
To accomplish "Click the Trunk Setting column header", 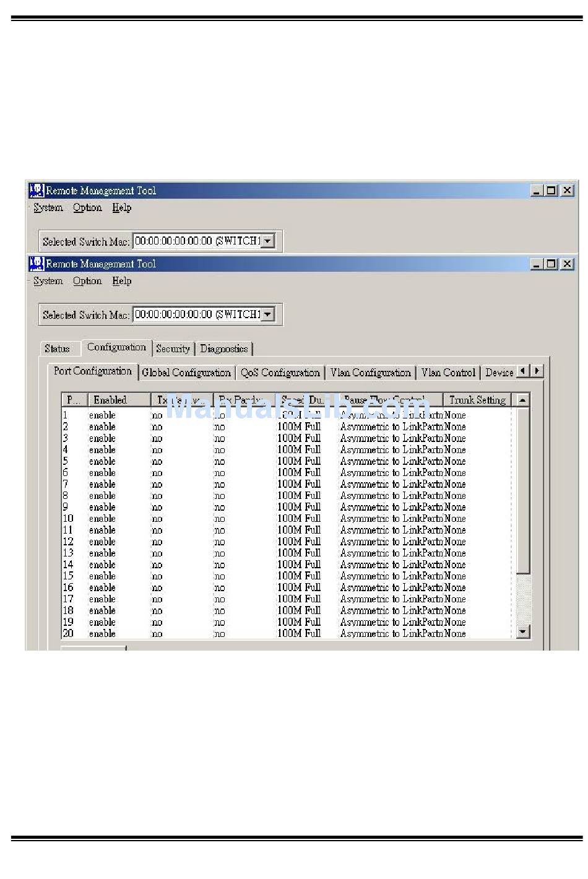I will tap(477, 401).
